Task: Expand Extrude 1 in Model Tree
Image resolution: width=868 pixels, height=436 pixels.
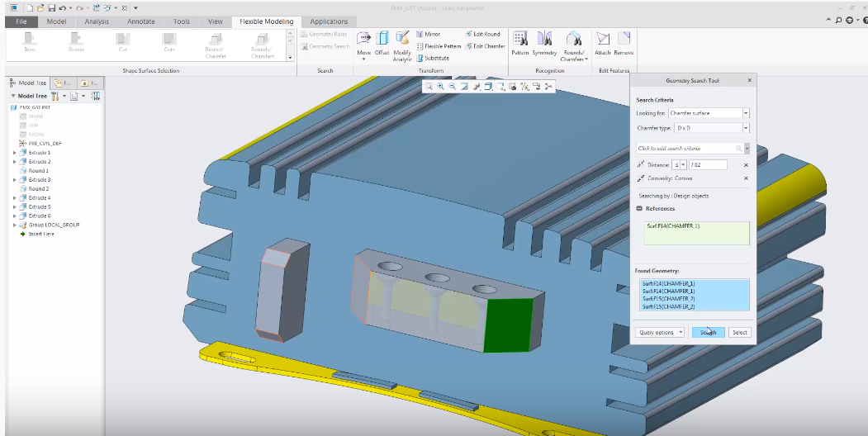Action: point(15,153)
